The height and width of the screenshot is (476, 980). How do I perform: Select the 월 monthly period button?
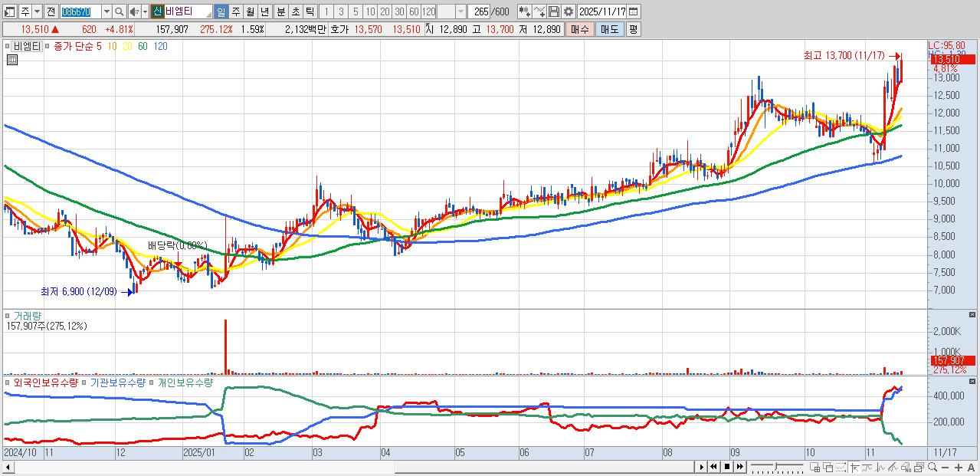pyautogui.click(x=250, y=11)
